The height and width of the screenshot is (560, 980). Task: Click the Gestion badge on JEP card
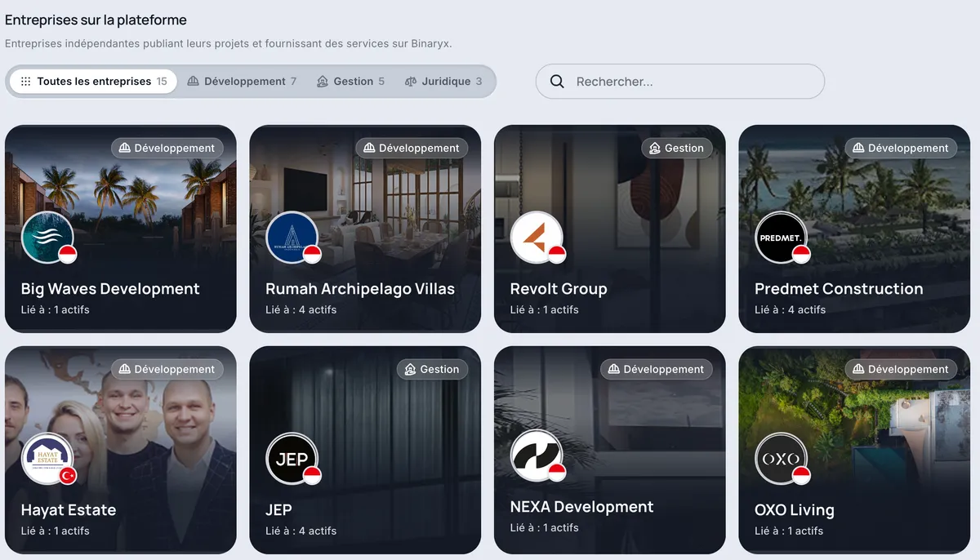(432, 369)
